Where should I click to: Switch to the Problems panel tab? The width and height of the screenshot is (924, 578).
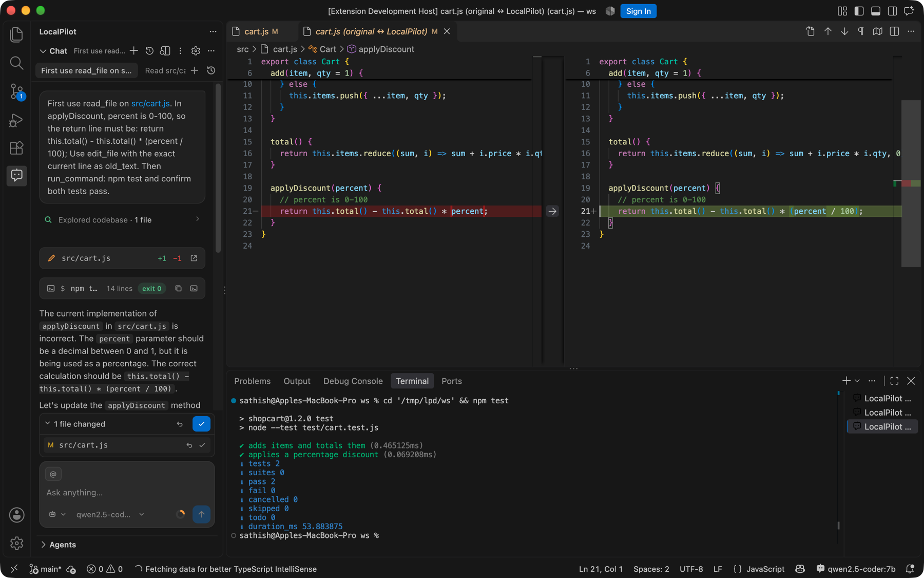(x=252, y=381)
